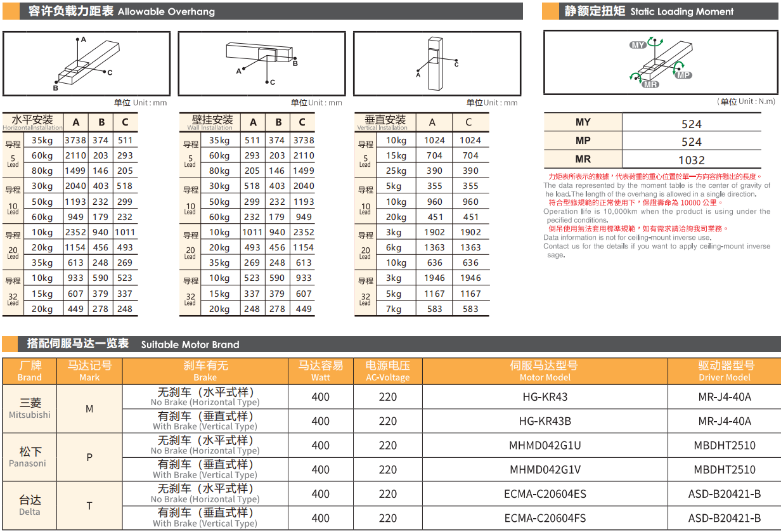This screenshot has height=532, width=781.
Task: Click the wall installation overhang diagram
Action: [262, 63]
